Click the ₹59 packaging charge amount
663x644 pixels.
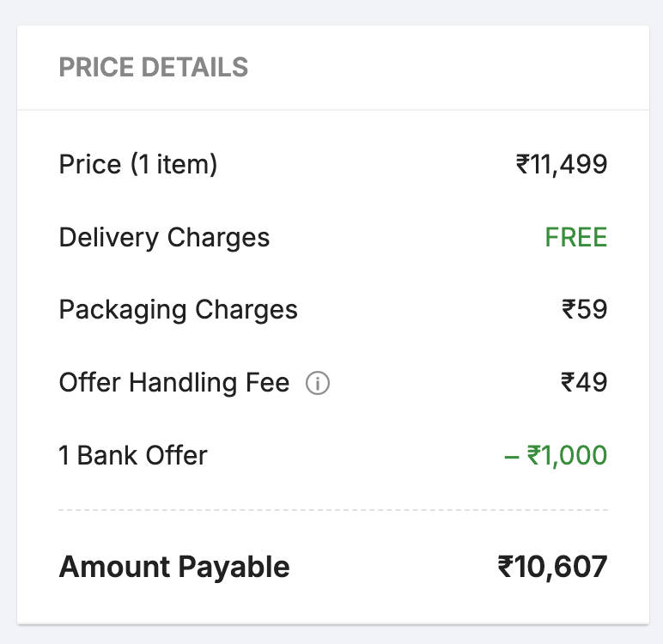click(x=584, y=309)
